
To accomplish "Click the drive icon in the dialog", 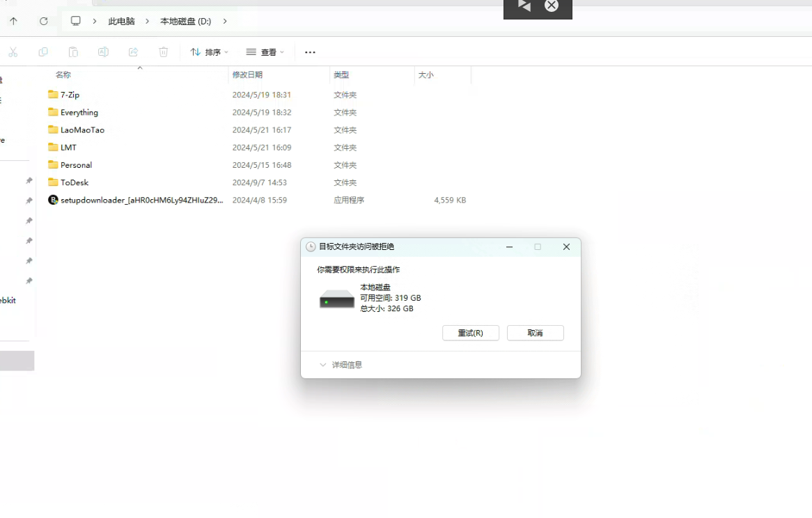I will click(336, 299).
